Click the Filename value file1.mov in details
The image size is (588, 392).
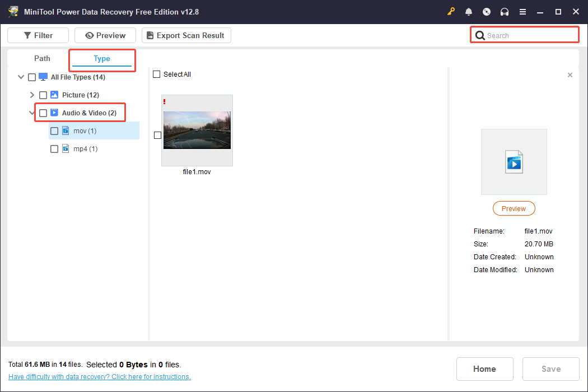539,231
